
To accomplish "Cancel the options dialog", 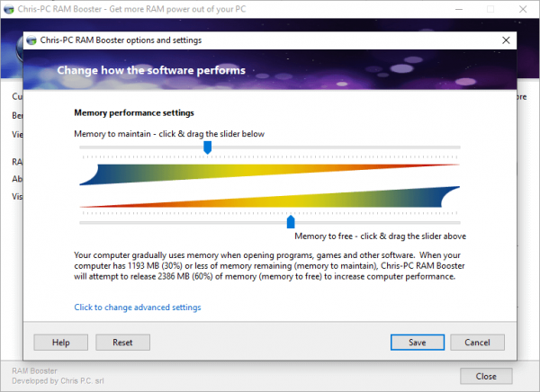I will click(477, 343).
